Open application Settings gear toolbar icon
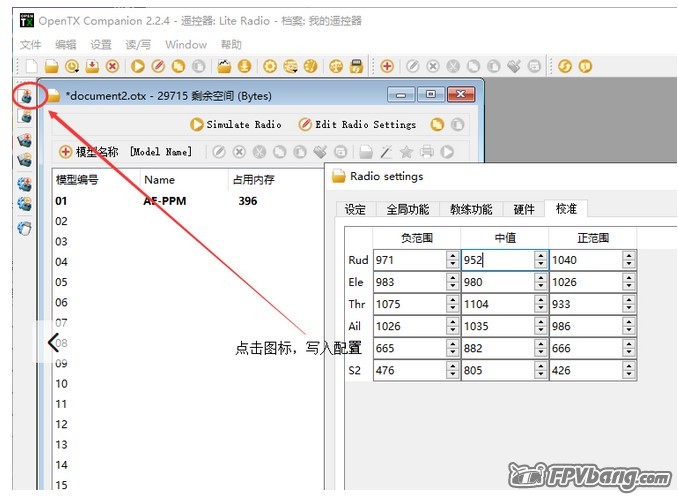This screenshot has width=678, height=499. [270, 66]
